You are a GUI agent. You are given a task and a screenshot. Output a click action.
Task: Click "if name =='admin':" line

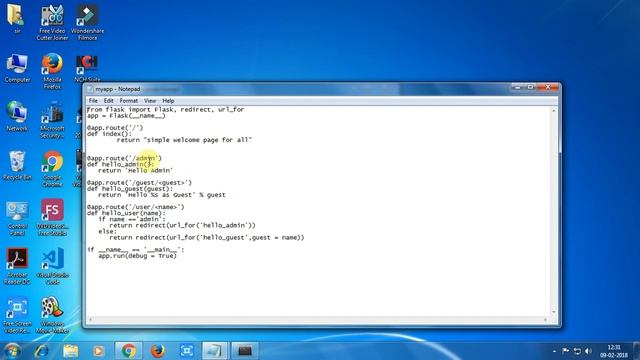click(x=132, y=219)
